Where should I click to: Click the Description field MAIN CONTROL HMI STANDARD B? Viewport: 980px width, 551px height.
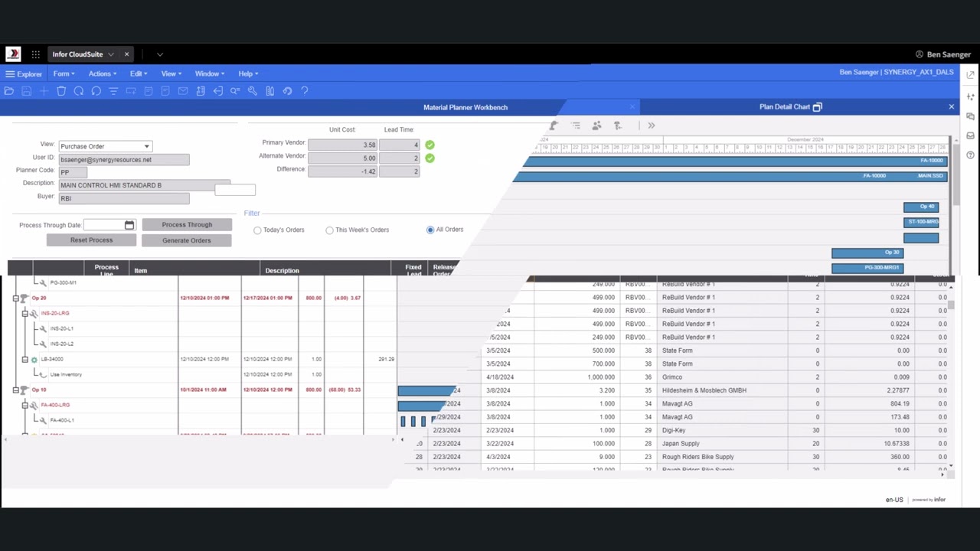(x=145, y=185)
